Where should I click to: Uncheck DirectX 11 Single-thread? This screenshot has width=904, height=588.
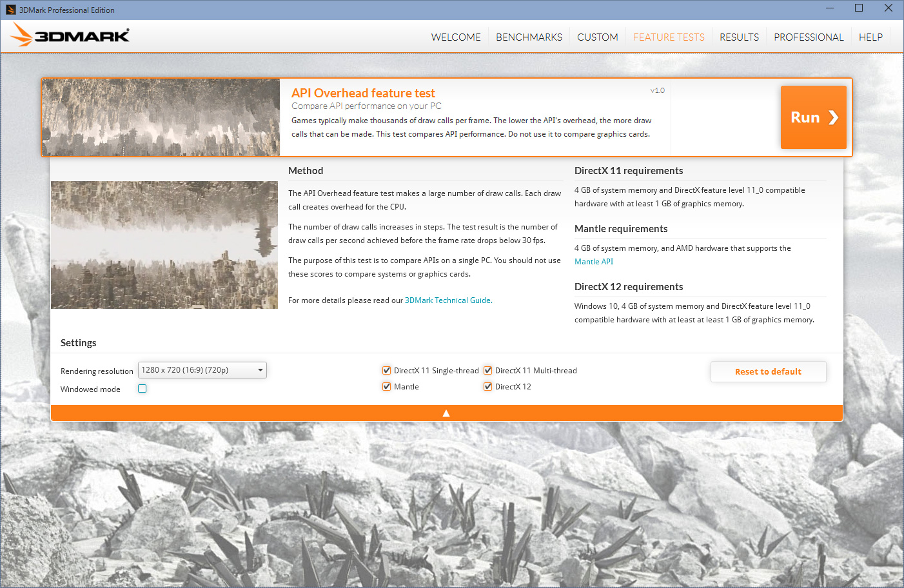click(x=387, y=371)
